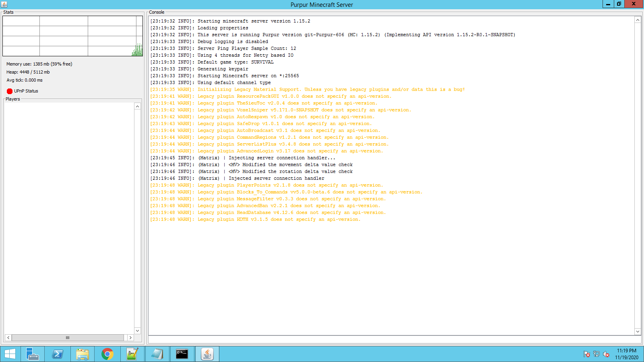Click the 'Using default channel type' line

tap(211, 82)
